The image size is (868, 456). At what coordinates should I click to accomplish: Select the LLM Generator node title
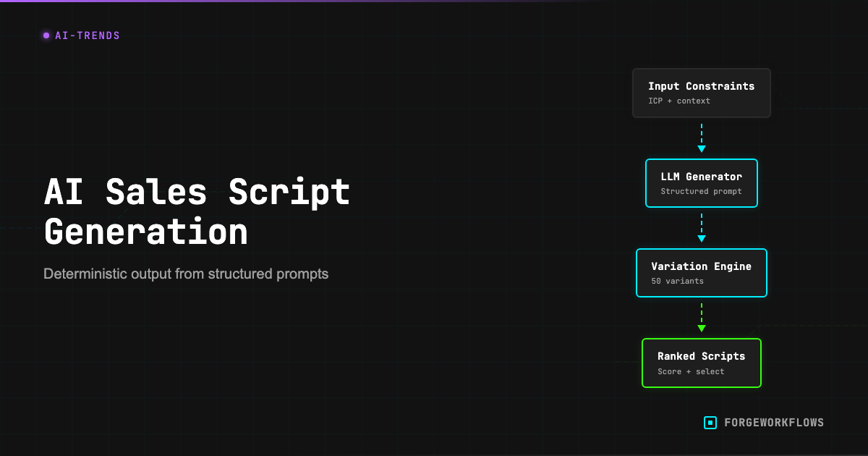(701, 177)
